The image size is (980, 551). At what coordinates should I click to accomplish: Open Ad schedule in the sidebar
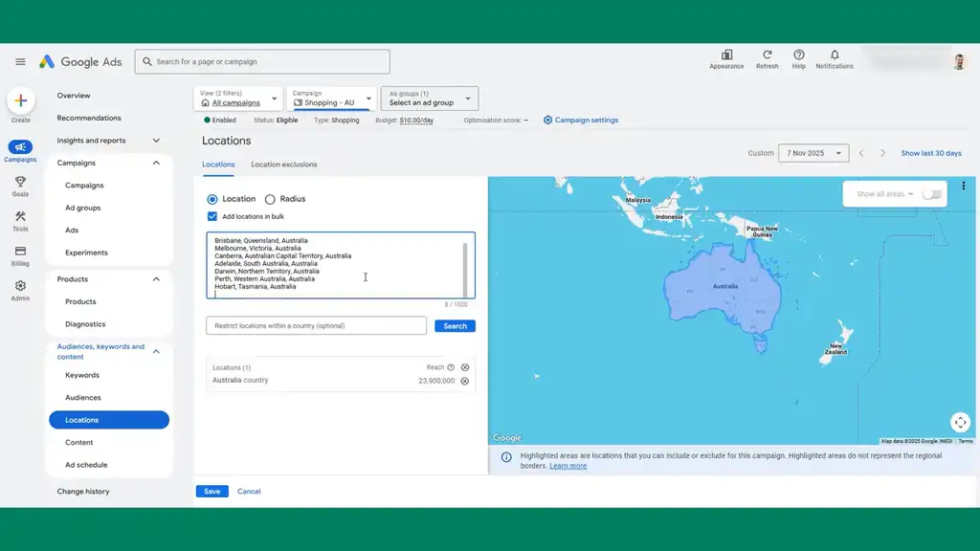click(86, 465)
